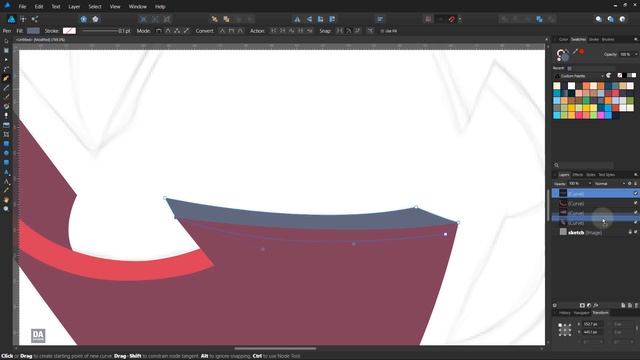Select the Crop tool
The width and height of the screenshot is (640, 360).
tap(6, 134)
